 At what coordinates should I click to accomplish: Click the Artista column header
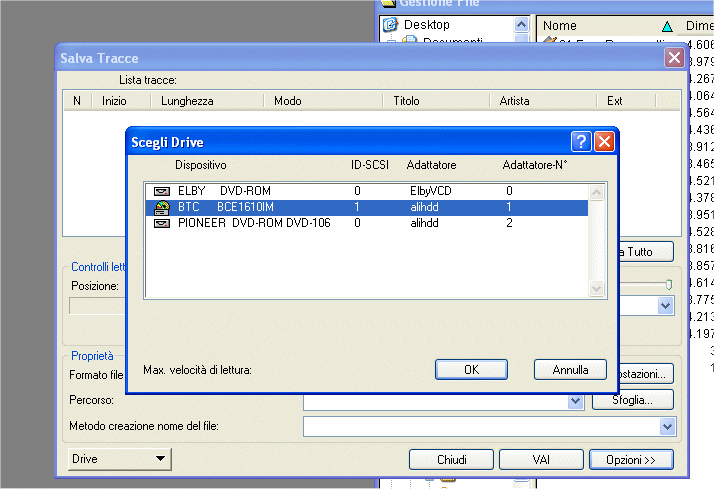pyautogui.click(x=514, y=101)
